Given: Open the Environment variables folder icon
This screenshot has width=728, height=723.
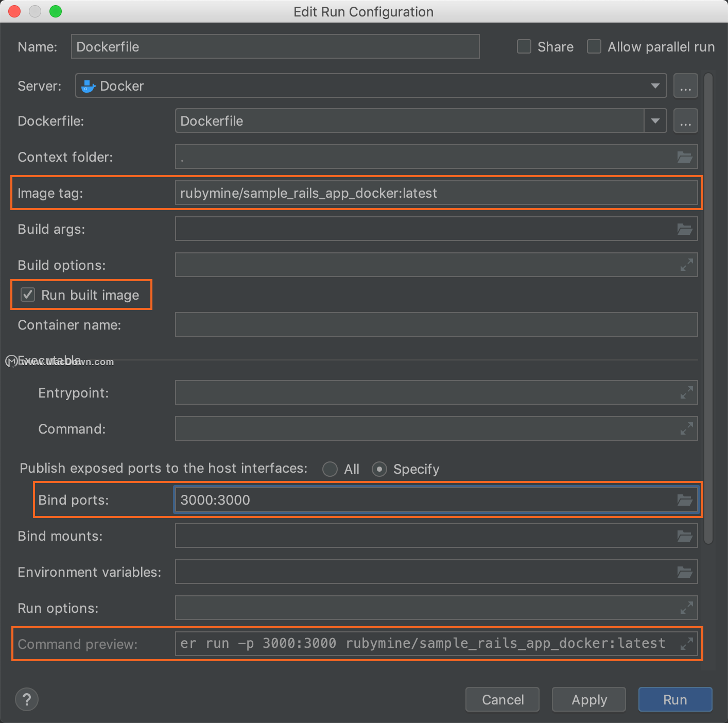Looking at the screenshot, I should click(x=684, y=572).
